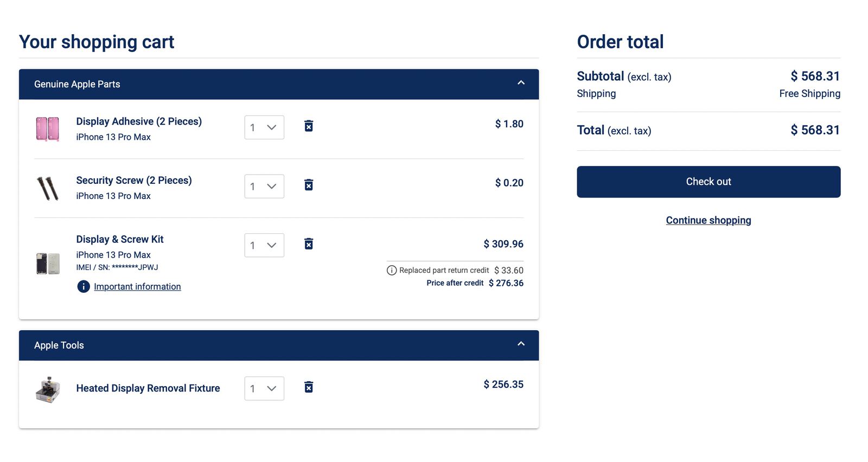Click trash icon for Display & Screw Kit
This screenshot has height=462, width=868.
(x=308, y=244)
